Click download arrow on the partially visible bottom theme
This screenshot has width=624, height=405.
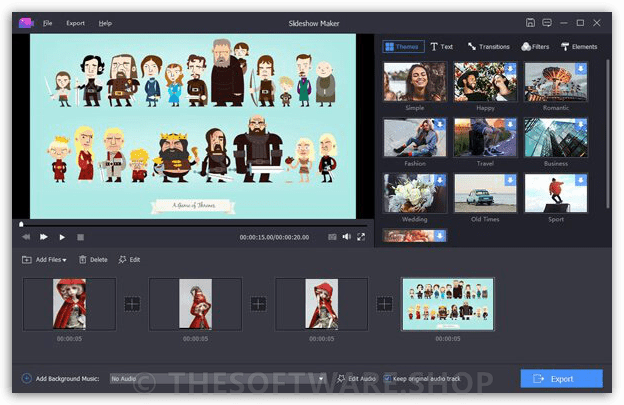click(440, 236)
